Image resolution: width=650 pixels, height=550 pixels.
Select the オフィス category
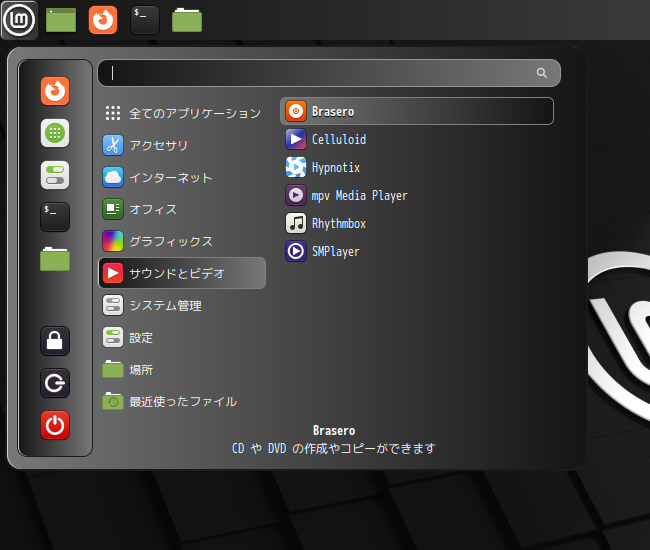[182, 209]
